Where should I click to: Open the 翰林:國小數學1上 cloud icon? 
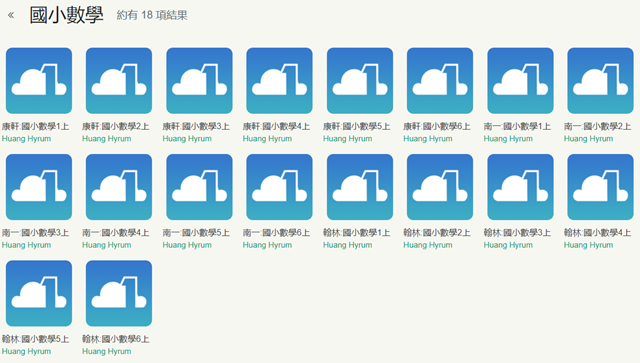click(360, 187)
